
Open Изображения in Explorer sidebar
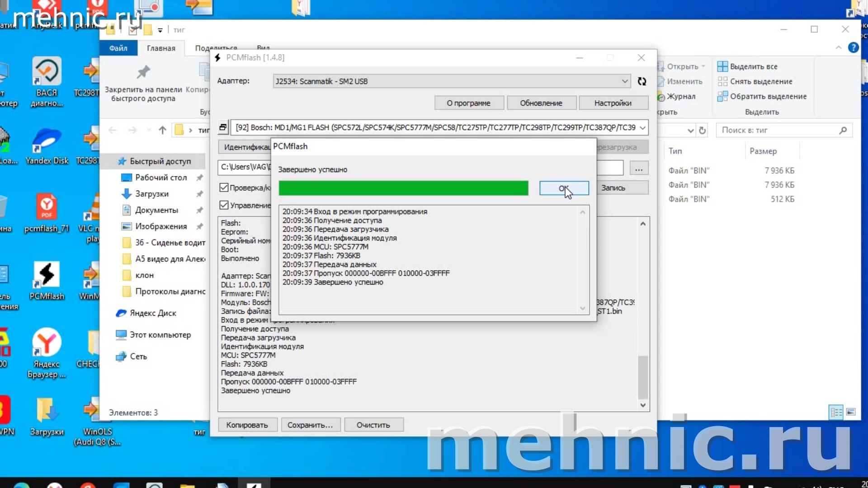click(161, 226)
